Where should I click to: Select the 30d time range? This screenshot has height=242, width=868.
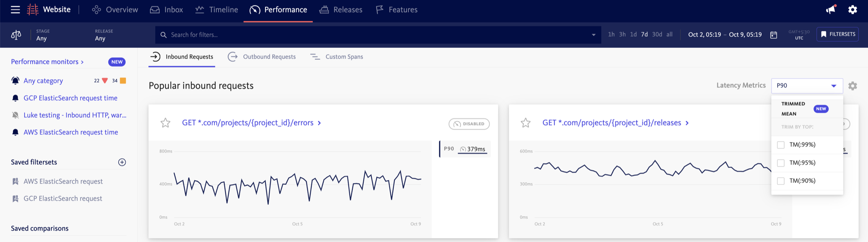[657, 34]
